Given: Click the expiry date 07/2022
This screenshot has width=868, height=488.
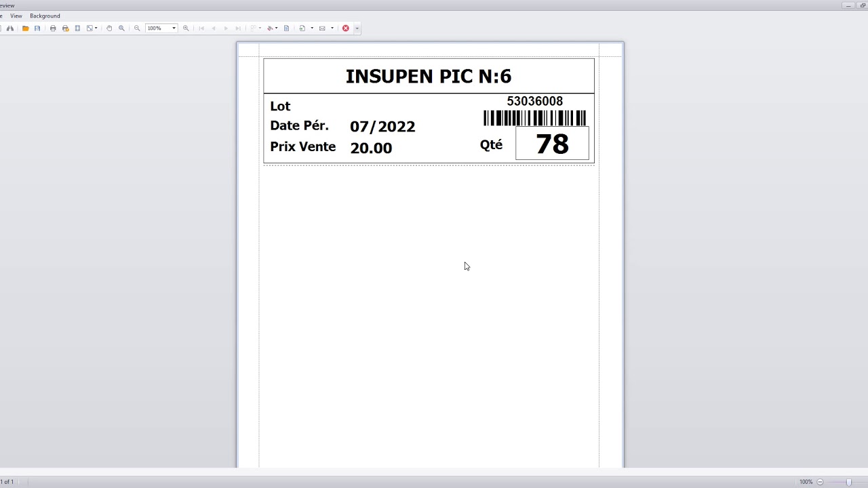Looking at the screenshot, I should click(382, 126).
